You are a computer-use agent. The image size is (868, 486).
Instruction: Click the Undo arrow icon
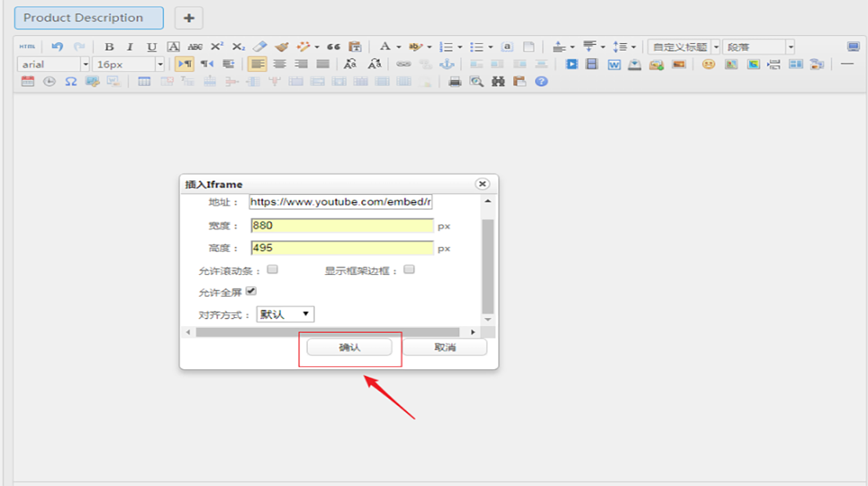pyautogui.click(x=57, y=47)
